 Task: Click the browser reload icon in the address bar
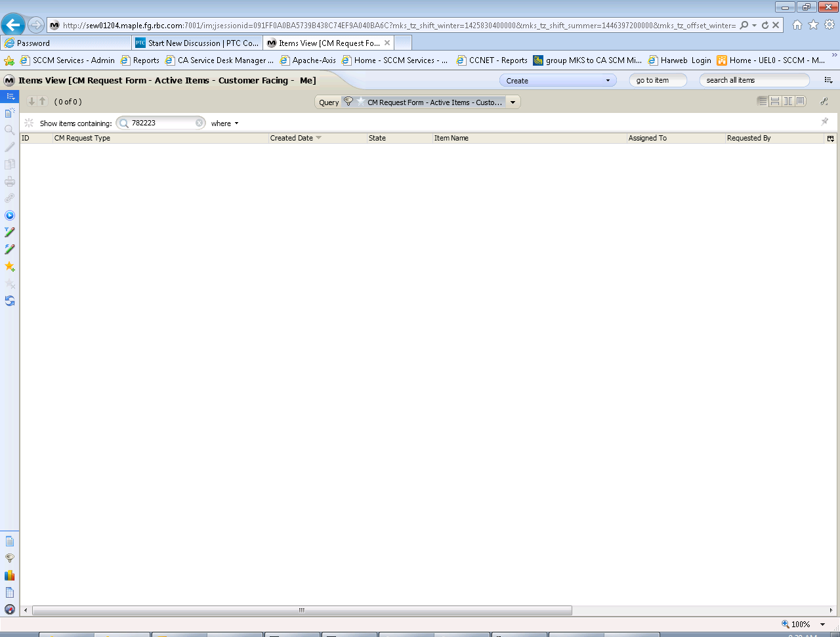(x=765, y=25)
